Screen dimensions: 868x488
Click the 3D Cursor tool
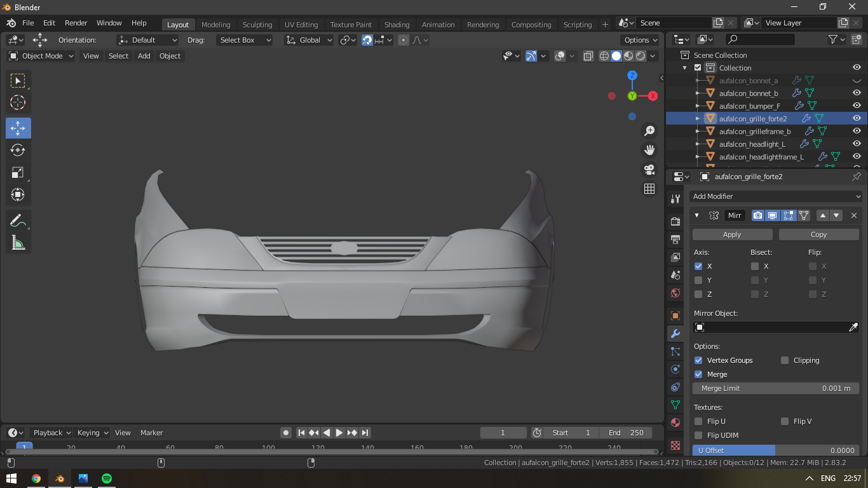(18, 102)
